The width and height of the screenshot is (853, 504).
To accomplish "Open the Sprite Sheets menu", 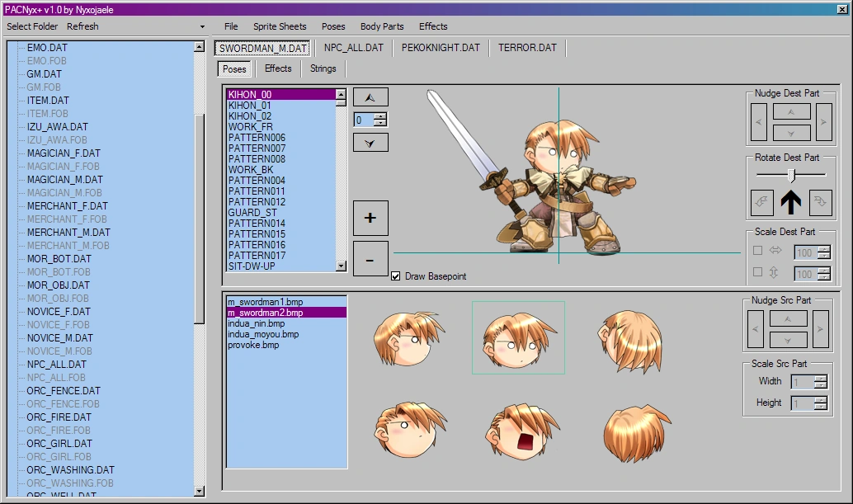I will click(x=279, y=26).
